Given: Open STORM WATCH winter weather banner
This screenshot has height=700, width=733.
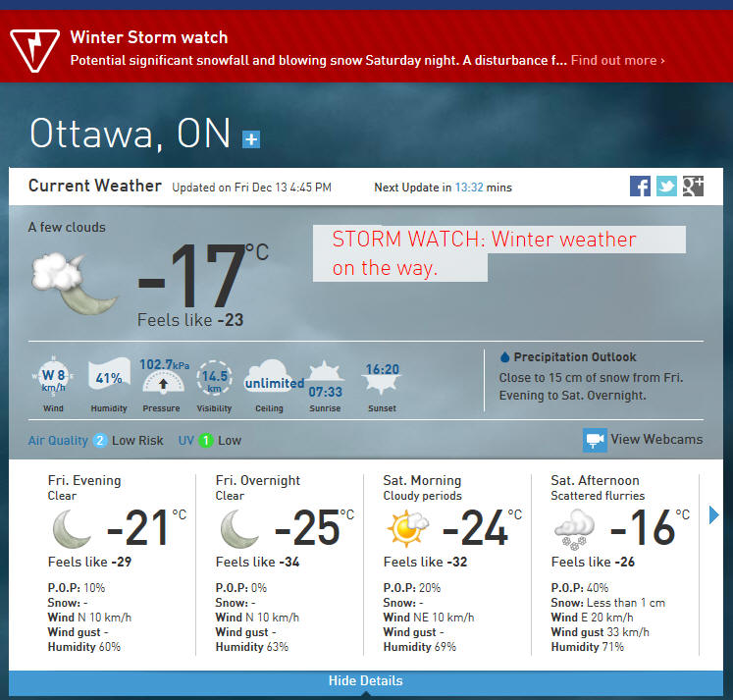Looking at the screenshot, I should click(485, 253).
